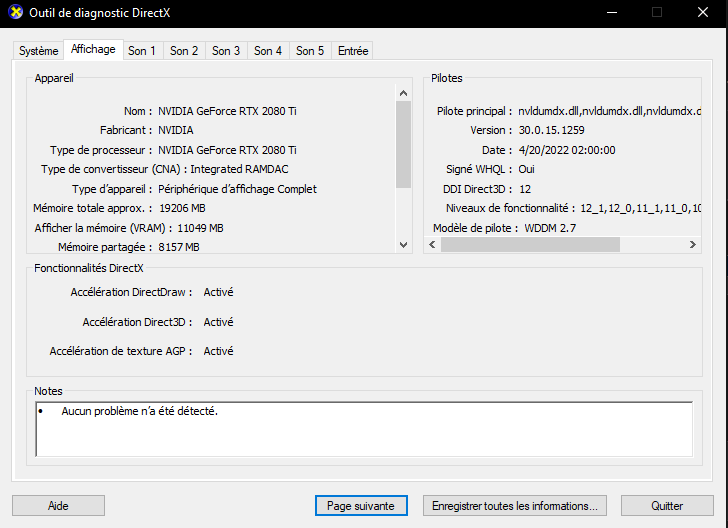Image resolution: width=728 pixels, height=528 pixels.
Task: Click Enregistrer toutes les informations button
Action: (x=514, y=506)
